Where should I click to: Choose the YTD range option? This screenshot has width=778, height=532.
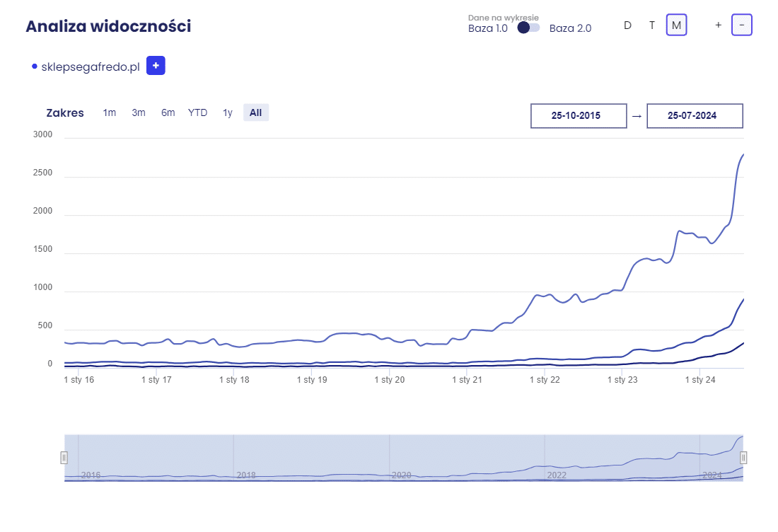pos(197,112)
